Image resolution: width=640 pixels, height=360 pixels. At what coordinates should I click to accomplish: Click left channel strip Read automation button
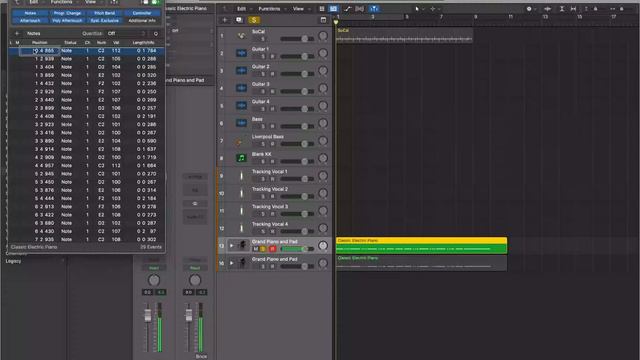(153, 268)
